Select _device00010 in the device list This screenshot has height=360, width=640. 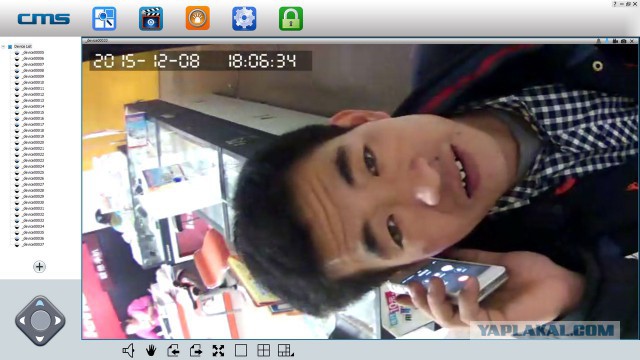pyautogui.click(x=33, y=82)
